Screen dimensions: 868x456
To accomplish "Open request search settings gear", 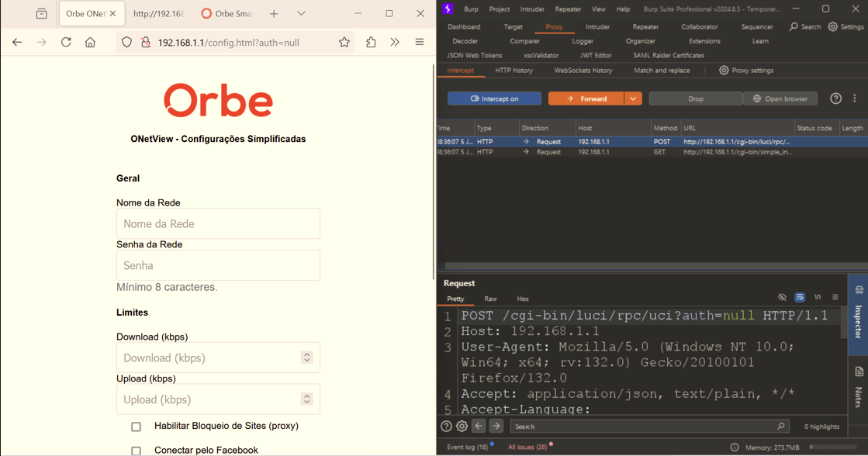I will pos(462,426).
